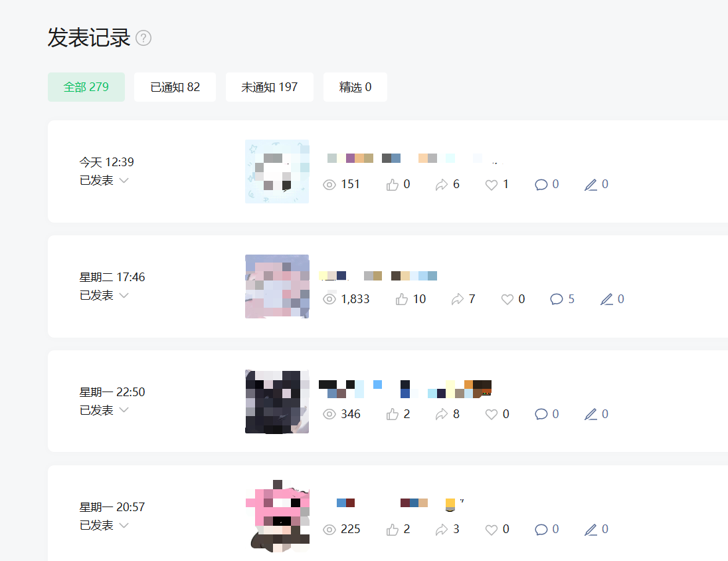Click the comment bubble icon on the 星期二 17:46 post

tap(556, 299)
